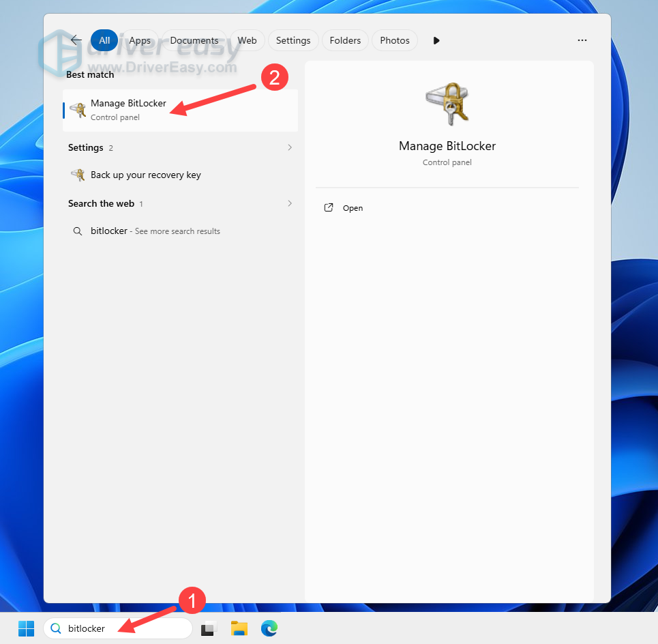The height and width of the screenshot is (644, 658).
Task: Switch to the Documents filter tab
Action: 194,40
